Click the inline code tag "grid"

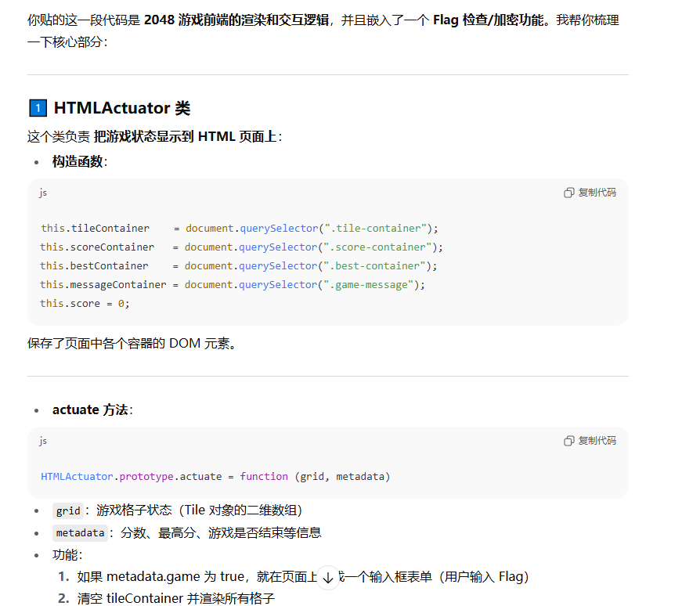(68, 510)
